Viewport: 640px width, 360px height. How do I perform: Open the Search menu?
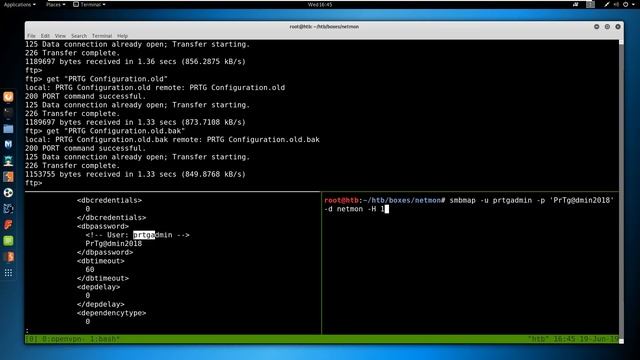point(79,36)
